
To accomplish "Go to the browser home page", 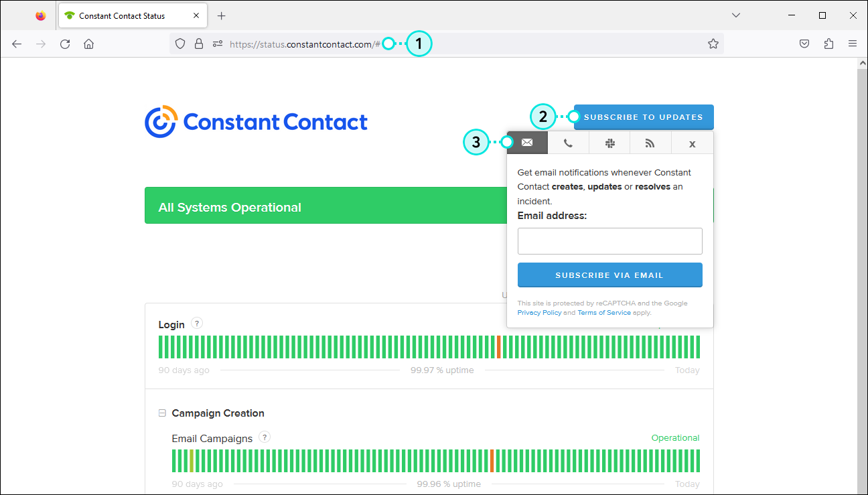I will tap(88, 44).
